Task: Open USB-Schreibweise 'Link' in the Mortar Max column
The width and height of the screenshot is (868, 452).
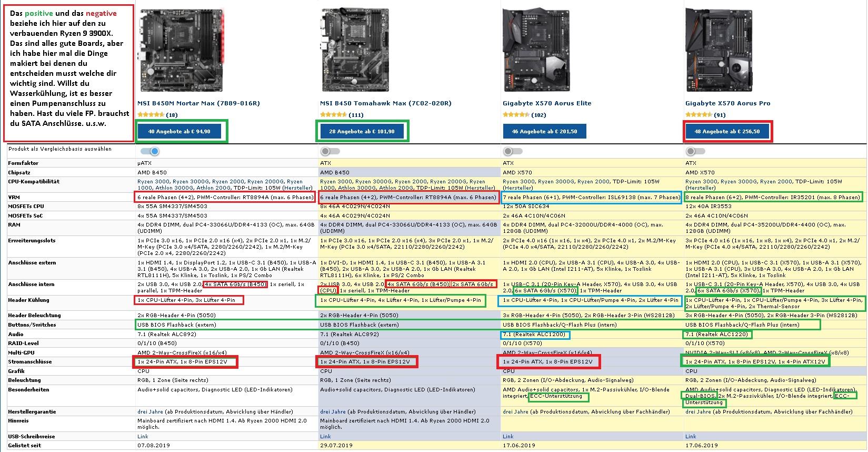Action: click(x=143, y=437)
